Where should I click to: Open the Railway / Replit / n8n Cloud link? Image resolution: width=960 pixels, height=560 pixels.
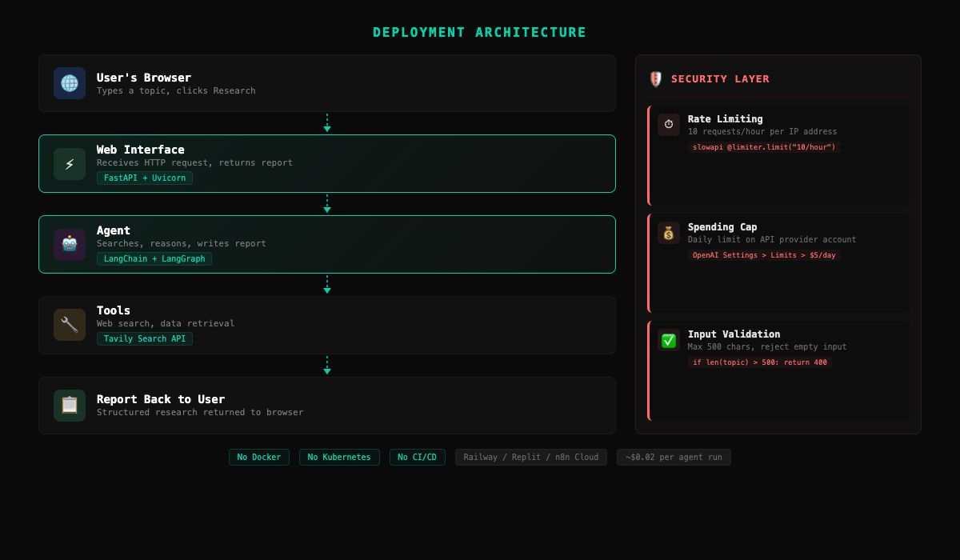coord(530,457)
